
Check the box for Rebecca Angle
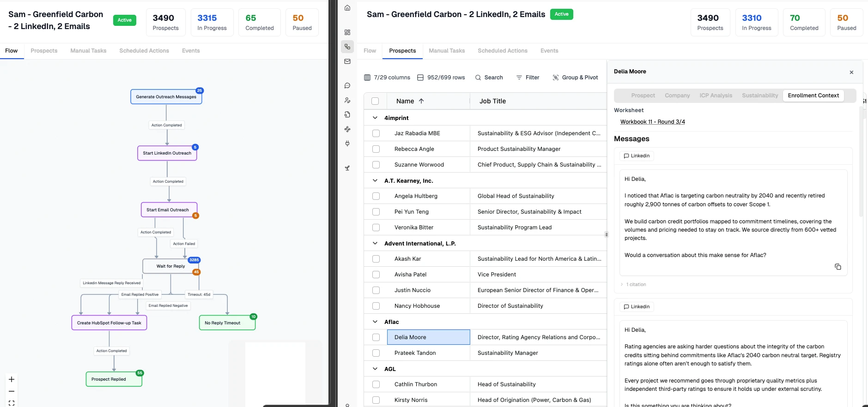pos(376,149)
